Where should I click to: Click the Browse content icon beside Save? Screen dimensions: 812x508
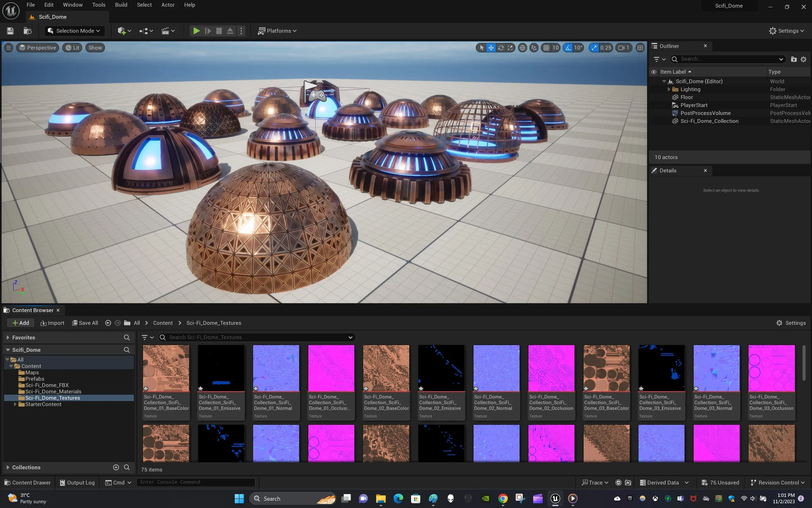[28, 31]
